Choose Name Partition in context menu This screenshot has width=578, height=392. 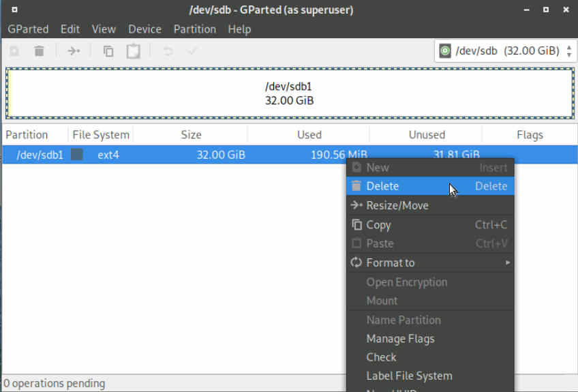click(430, 320)
